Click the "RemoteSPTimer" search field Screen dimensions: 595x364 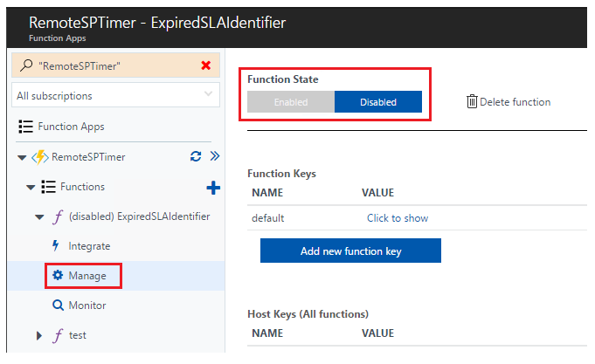coord(115,65)
